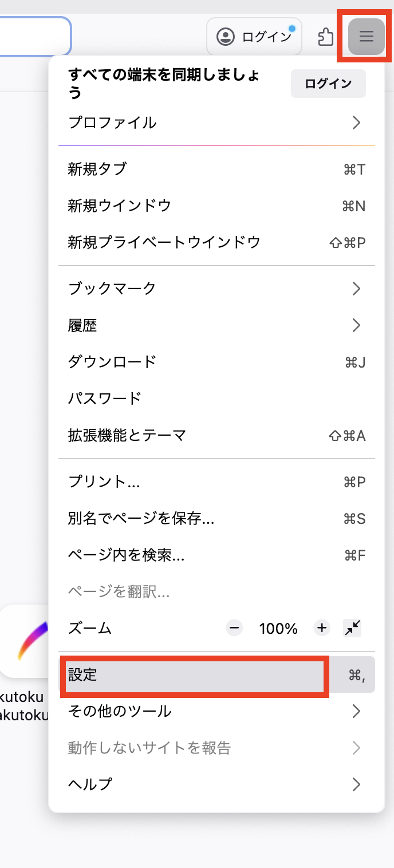The width and height of the screenshot is (394, 868).
Task: Click the account profile icon in the toolbar
Action: point(224,36)
